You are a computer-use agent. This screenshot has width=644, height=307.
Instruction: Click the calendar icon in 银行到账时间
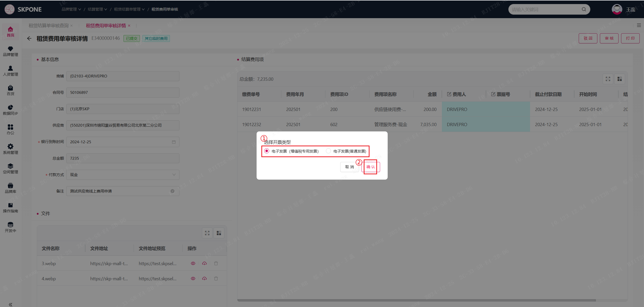tap(174, 142)
